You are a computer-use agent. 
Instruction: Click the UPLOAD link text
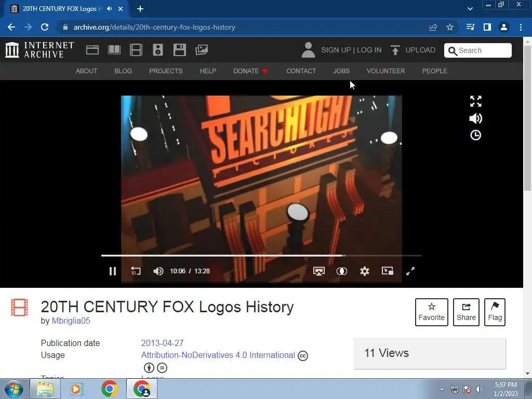pyautogui.click(x=420, y=50)
